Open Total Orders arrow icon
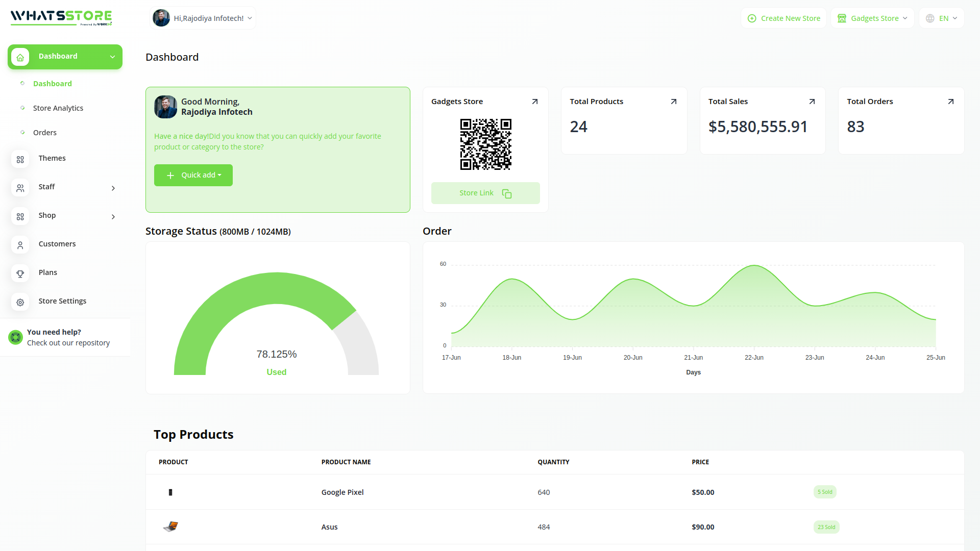Viewport: 980px width, 551px height. 950,102
